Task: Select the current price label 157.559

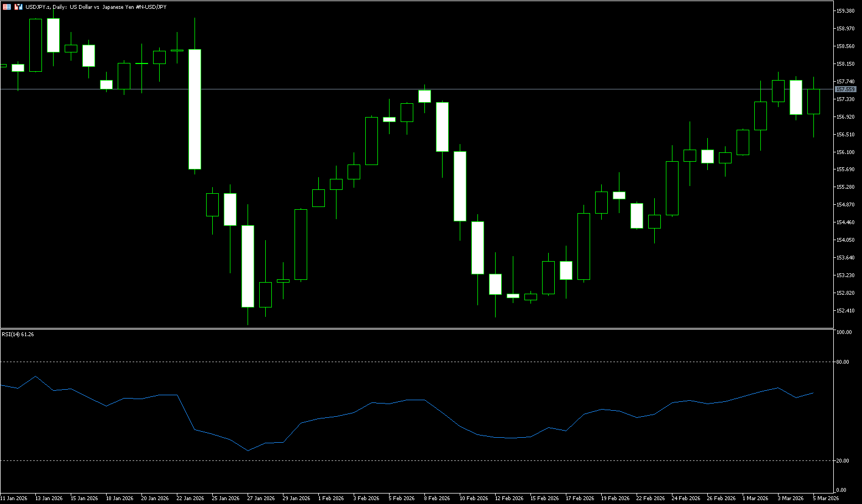Action: [845, 89]
